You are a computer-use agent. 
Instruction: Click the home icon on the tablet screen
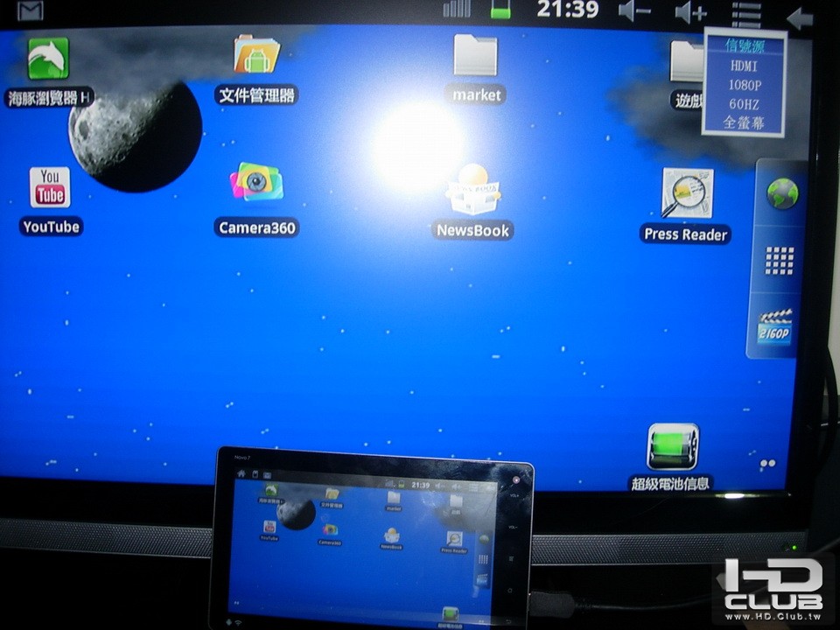(x=241, y=473)
